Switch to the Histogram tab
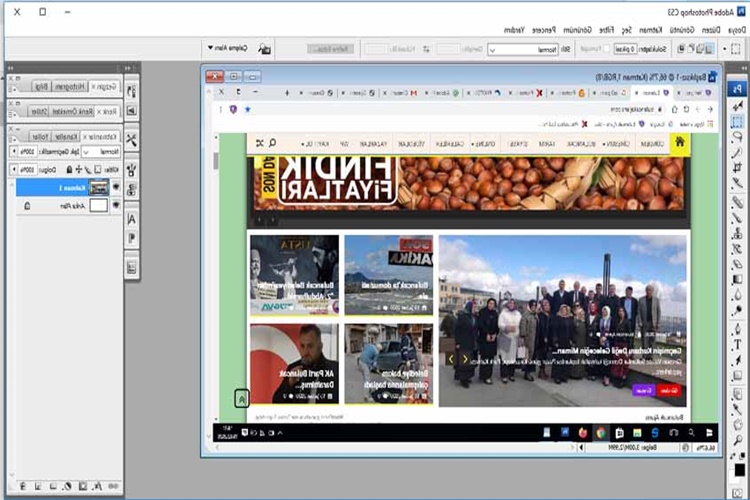 (70, 87)
